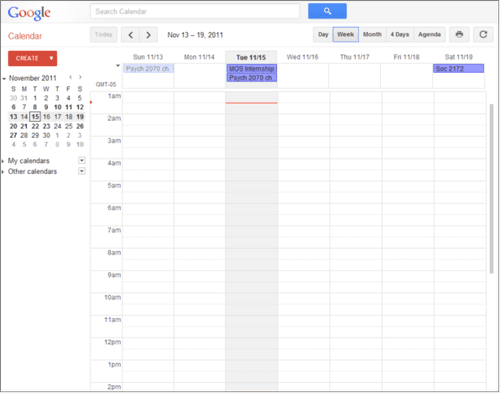Click the Fri 11/18 column header
Viewport: 500px width, 393px height.
(x=406, y=57)
